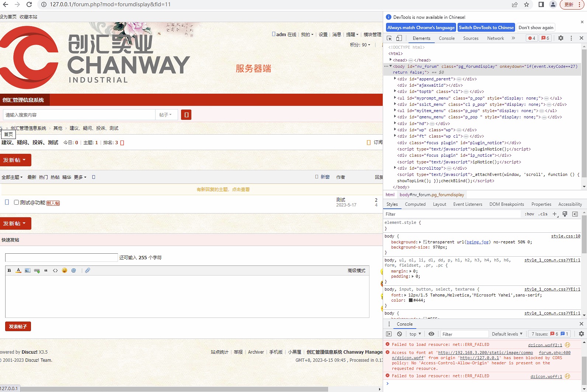Activate DevTools element inspector picker

tap(389, 38)
